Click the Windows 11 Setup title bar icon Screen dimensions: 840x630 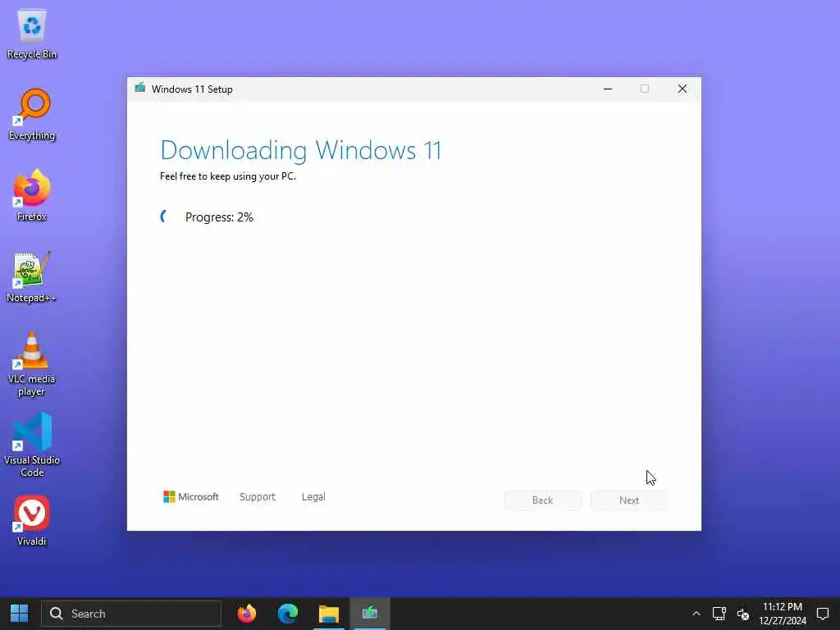139,89
